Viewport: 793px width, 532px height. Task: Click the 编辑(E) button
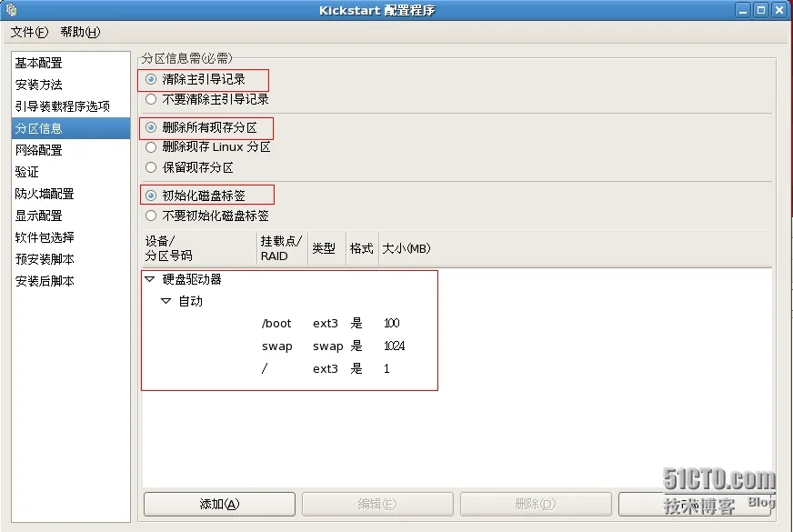coord(377,504)
